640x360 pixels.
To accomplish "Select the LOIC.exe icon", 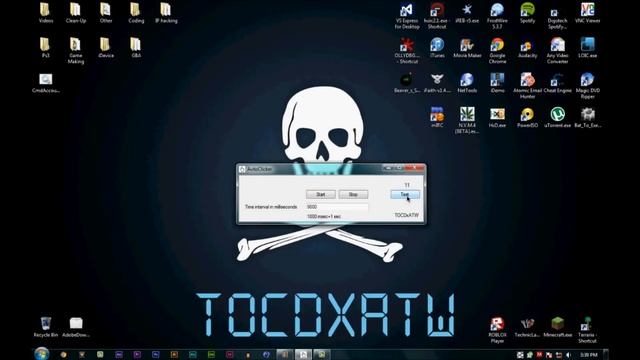I will [587, 48].
